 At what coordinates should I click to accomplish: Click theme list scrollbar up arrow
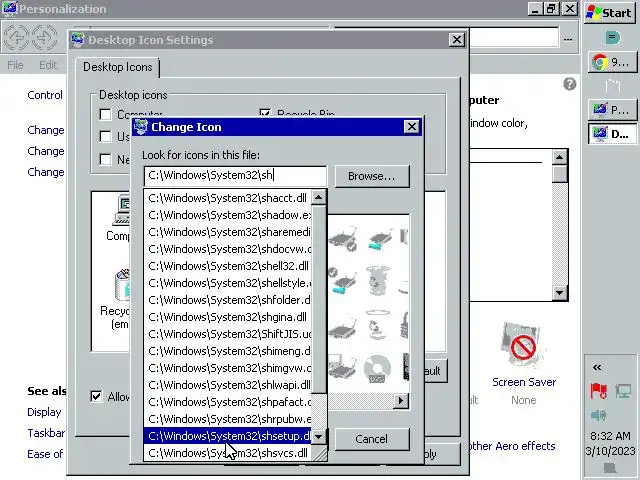560,157
